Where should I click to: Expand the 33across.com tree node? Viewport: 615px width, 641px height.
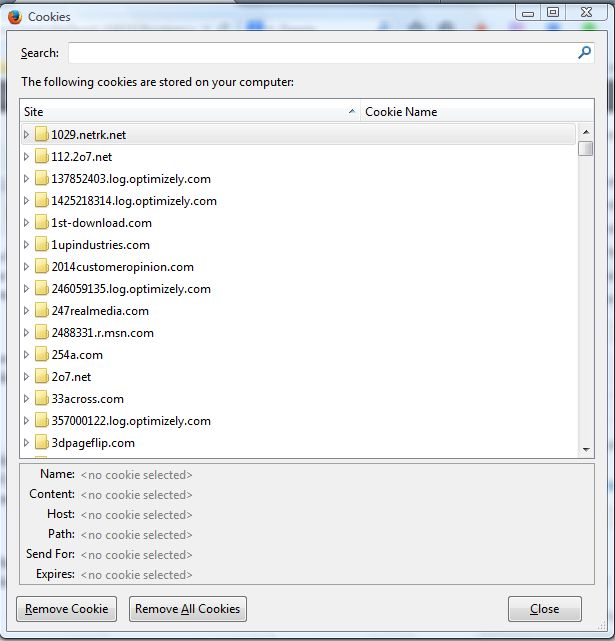pos(26,399)
